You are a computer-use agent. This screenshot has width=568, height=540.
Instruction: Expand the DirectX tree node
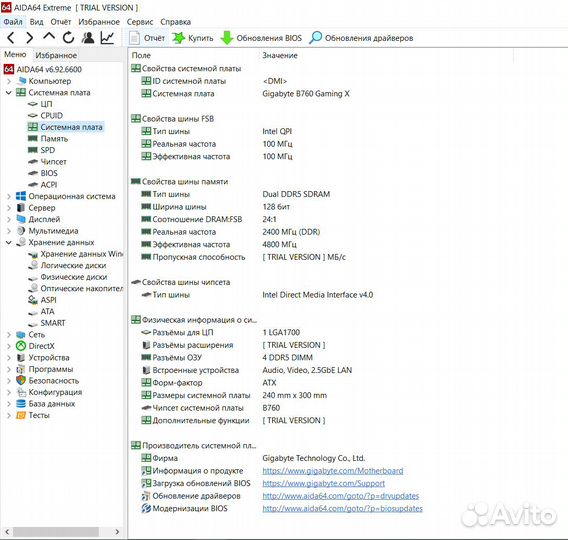(9, 346)
